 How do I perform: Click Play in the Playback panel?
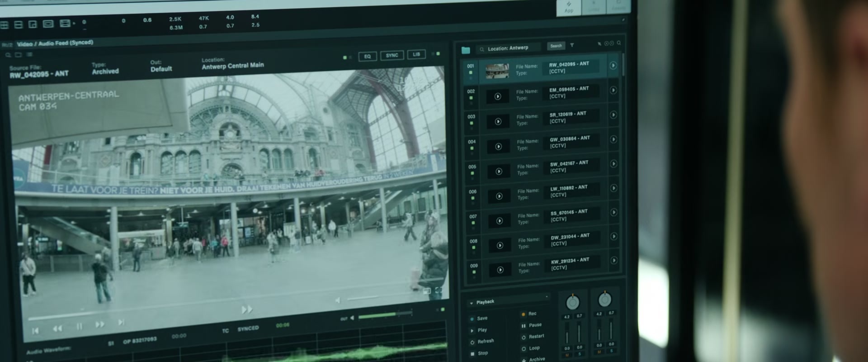[x=479, y=330]
